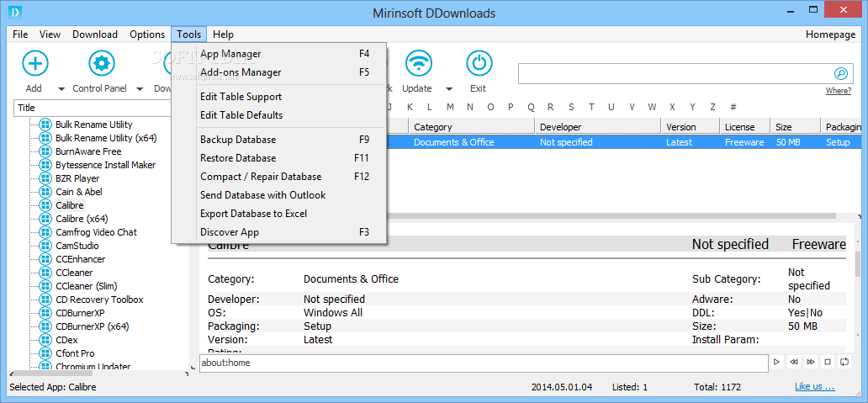Click the Where? link

(x=838, y=91)
